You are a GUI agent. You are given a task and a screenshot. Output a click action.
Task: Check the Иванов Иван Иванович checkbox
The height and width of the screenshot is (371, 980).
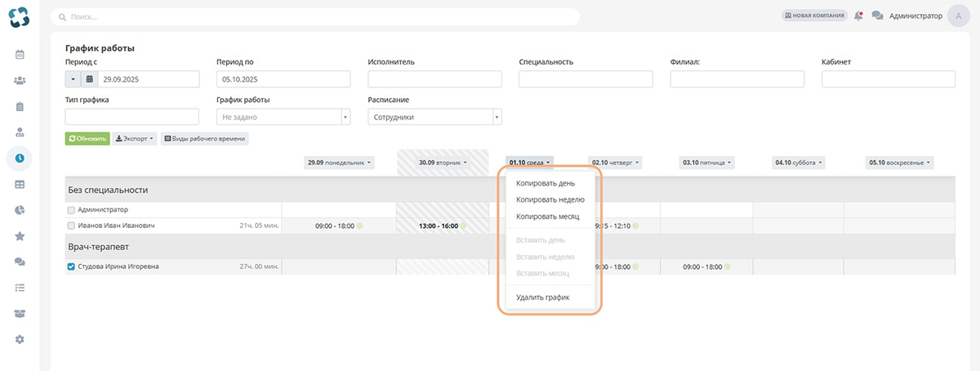click(71, 226)
